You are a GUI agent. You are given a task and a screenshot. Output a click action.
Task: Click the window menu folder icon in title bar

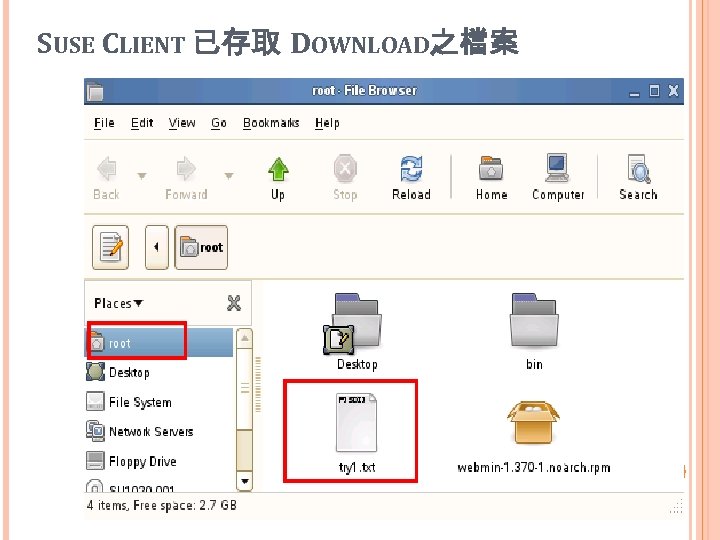pos(95,91)
